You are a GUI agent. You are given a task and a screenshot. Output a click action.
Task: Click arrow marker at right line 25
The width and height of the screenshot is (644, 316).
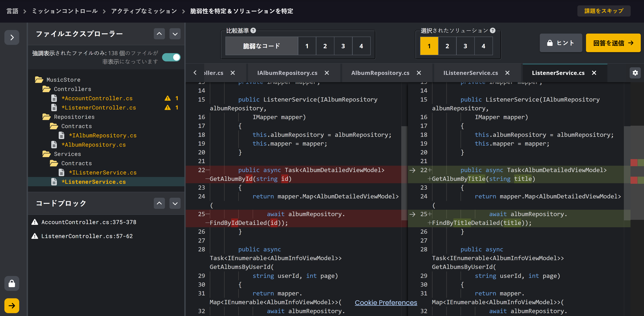[x=412, y=214]
